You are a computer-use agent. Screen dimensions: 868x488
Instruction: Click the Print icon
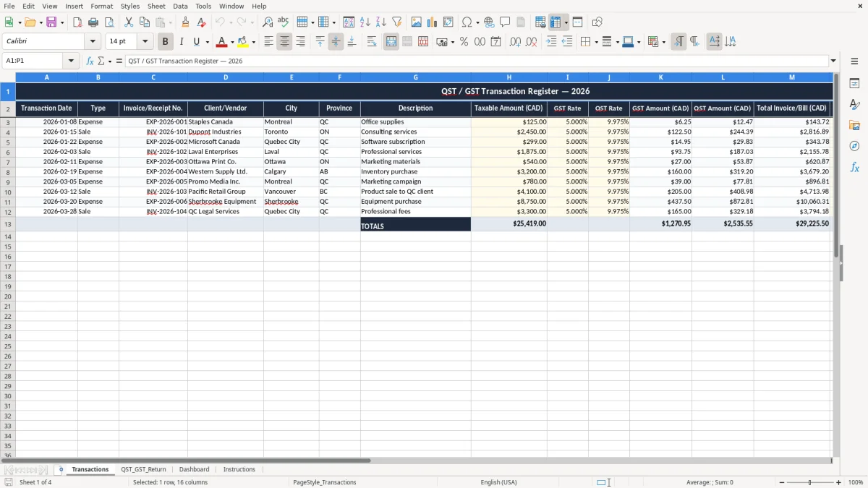(x=93, y=22)
